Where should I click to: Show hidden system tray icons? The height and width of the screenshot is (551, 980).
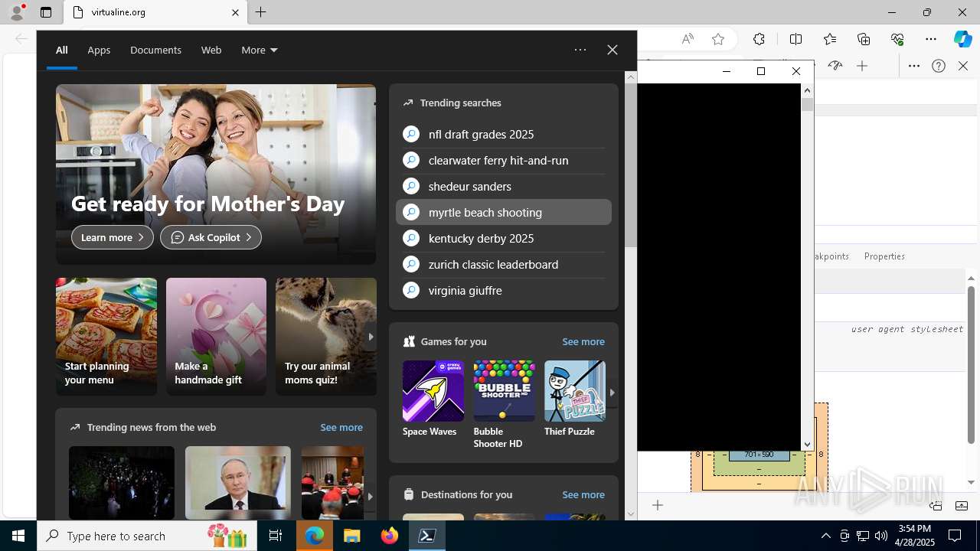(825, 536)
